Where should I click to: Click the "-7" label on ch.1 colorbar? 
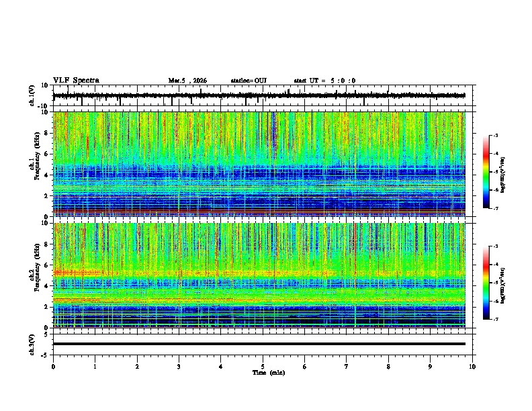495,209
